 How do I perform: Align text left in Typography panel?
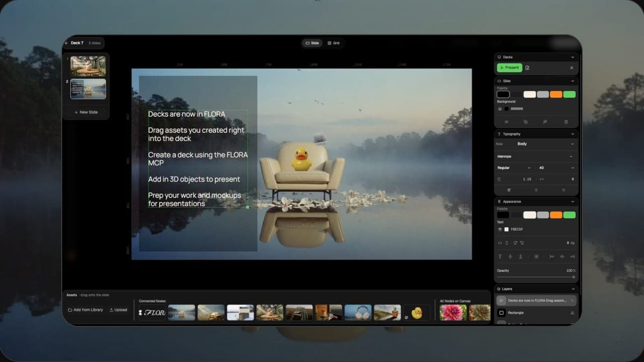pos(509,190)
